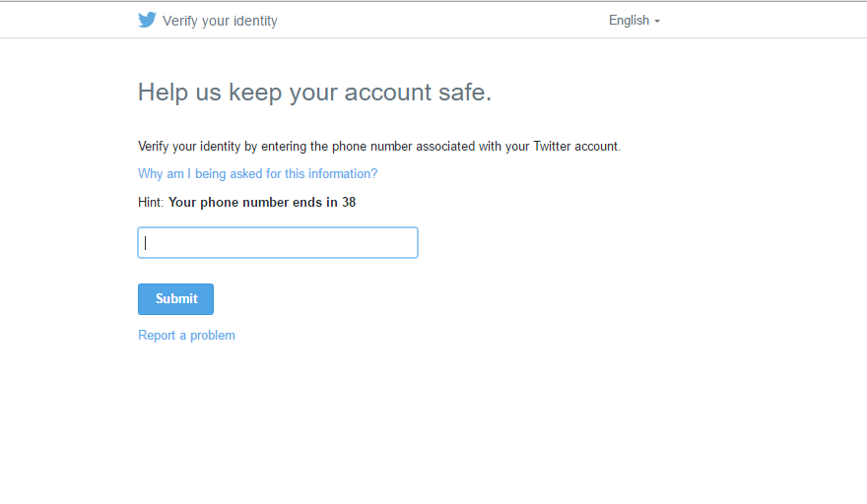The width and height of the screenshot is (867, 504).
Task: Open the English language dropdown
Action: pos(634,21)
